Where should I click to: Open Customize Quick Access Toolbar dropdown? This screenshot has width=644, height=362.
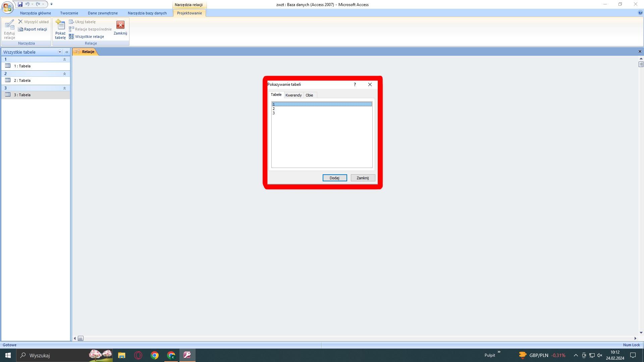(51, 4)
